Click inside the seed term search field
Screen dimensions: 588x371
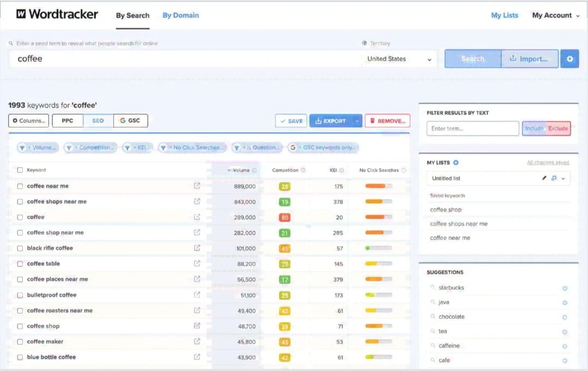(163, 58)
